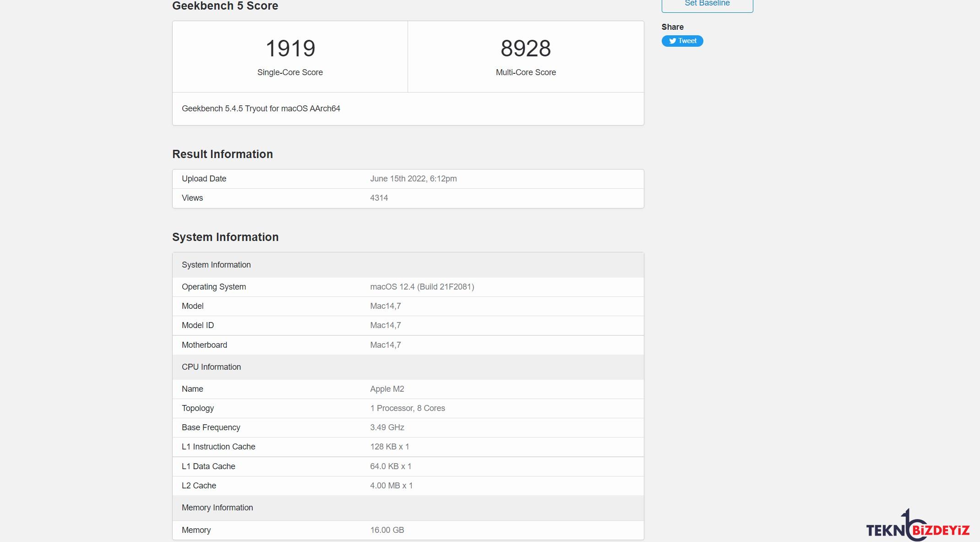Select the Apple M2 CPU name

point(387,389)
